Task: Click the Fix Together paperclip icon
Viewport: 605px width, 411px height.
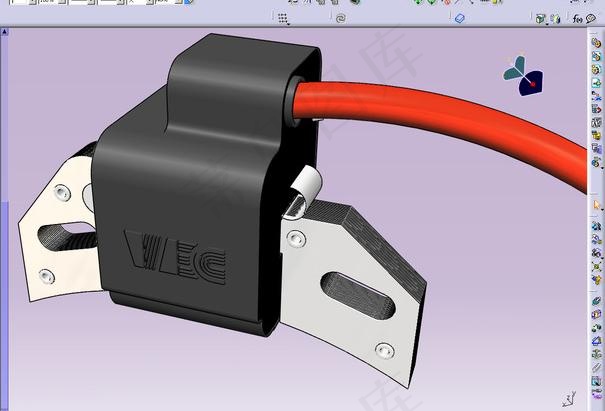Action: [596, 368]
